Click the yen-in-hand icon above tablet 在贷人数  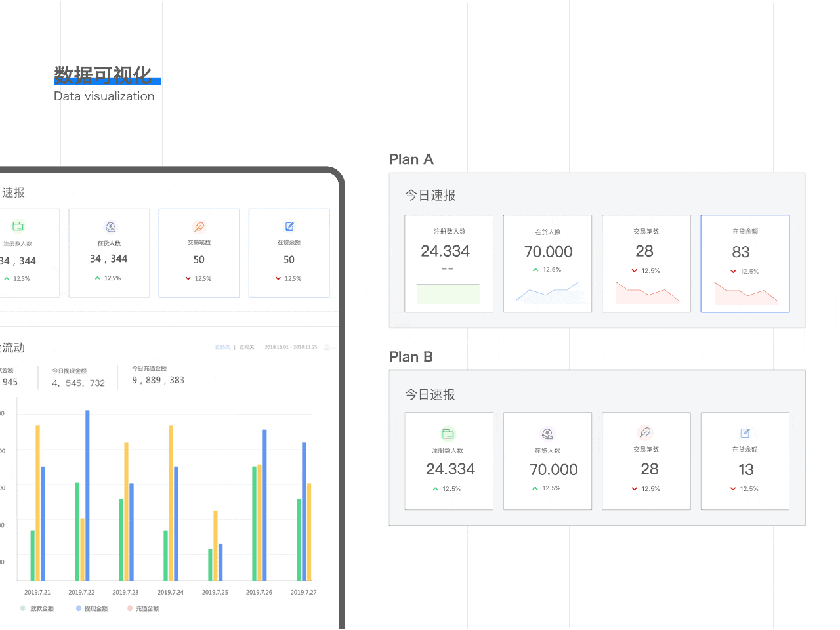110,226
